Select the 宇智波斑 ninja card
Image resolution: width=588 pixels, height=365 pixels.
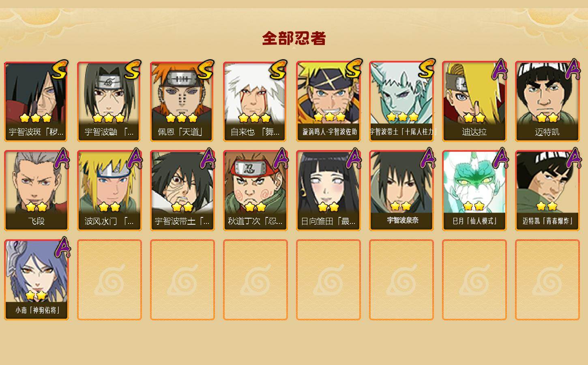[x=36, y=101]
